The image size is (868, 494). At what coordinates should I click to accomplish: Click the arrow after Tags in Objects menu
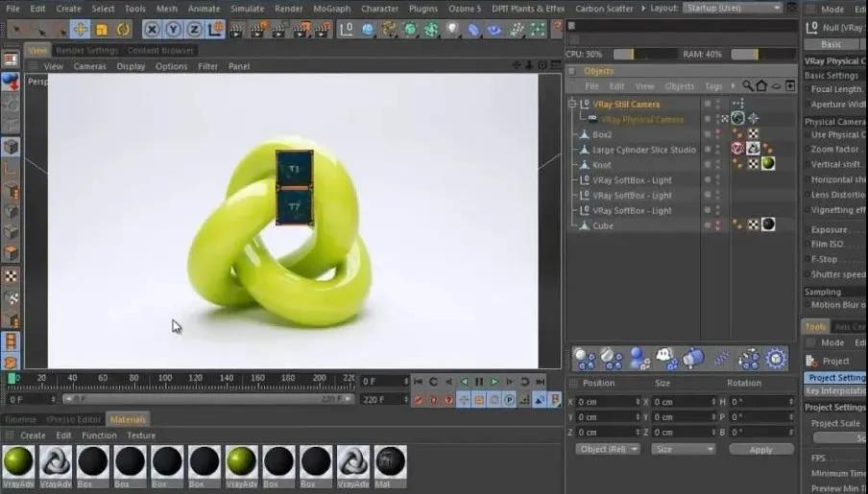pyautogui.click(x=733, y=86)
